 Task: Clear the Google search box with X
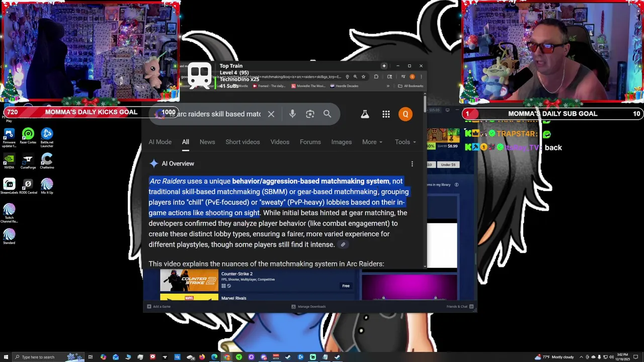[271, 114]
